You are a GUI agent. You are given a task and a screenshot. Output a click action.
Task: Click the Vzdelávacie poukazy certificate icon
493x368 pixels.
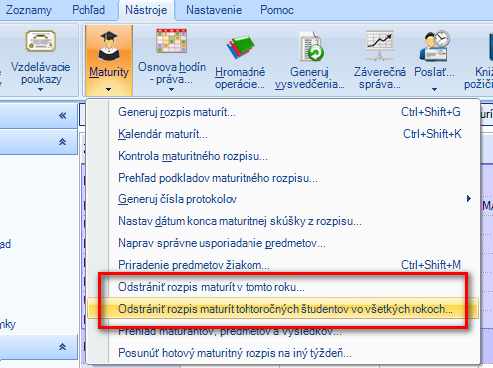[x=40, y=41]
